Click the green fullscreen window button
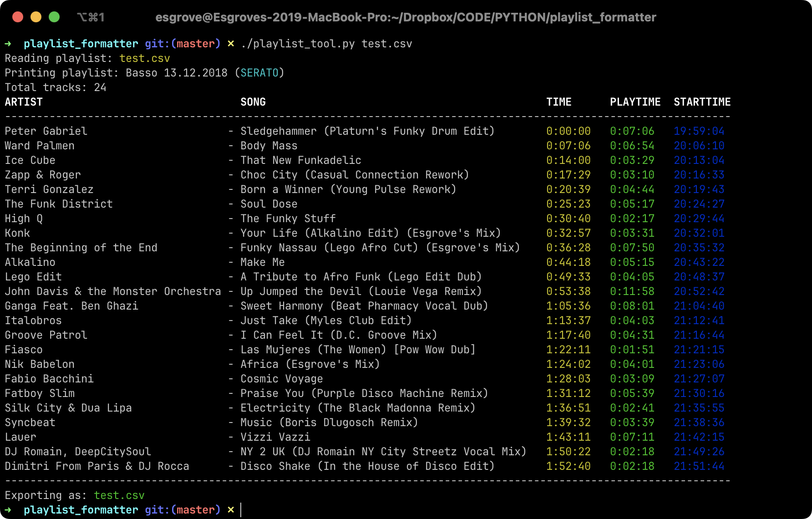812x519 pixels. [x=54, y=17]
